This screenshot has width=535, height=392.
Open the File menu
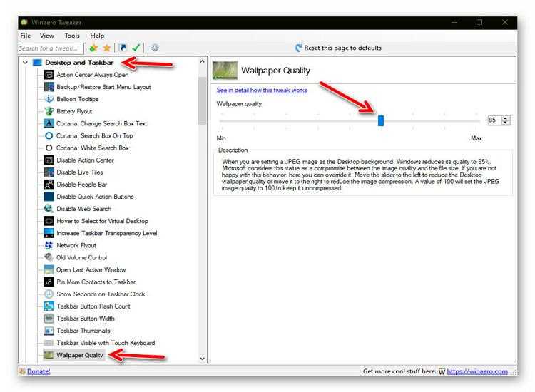click(x=25, y=36)
